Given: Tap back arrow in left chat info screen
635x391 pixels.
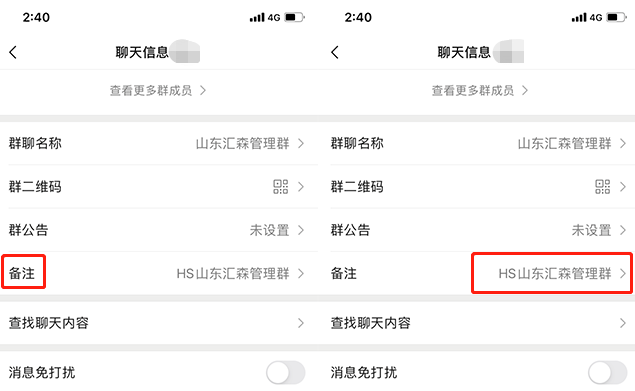Looking at the screenshot, I should point(13,52).
